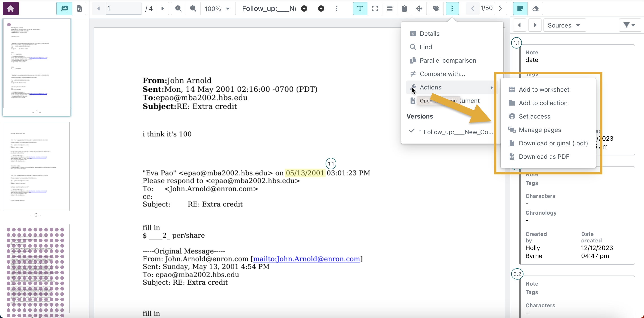This screenshot has height=318, width=644.
Task: Open the dotted page 3 thumbnail
Action: point(36,269)
